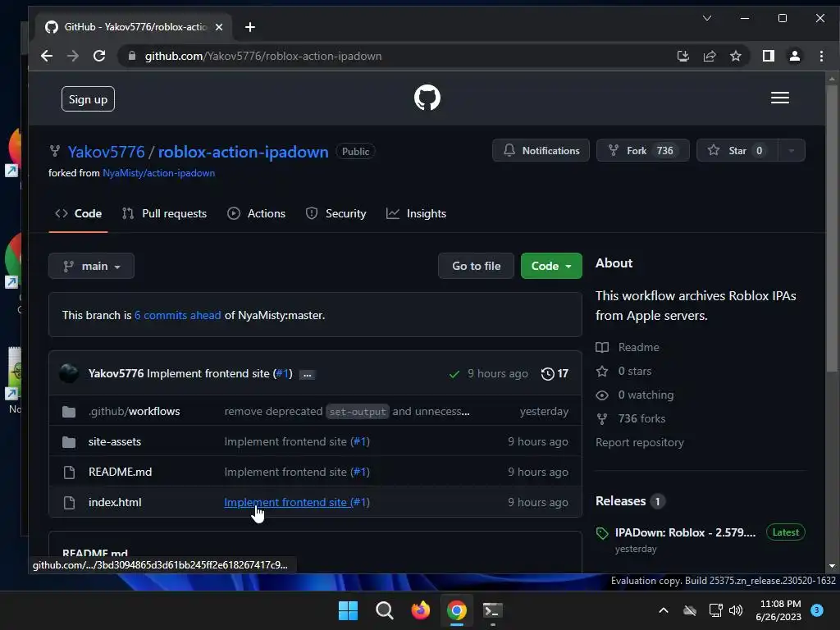Open the terminal icon on the taskbar
The height and width of the screenshot is (630, 840).
(493, 610)
